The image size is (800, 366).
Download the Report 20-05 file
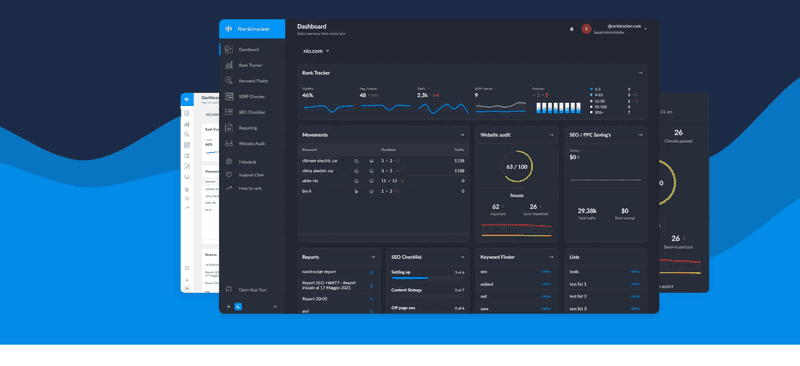click(x=371, y=299)
